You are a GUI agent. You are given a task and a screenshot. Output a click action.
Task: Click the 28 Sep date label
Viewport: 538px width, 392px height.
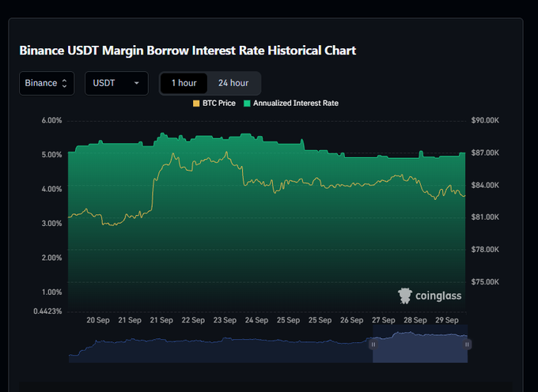[415, 320]
